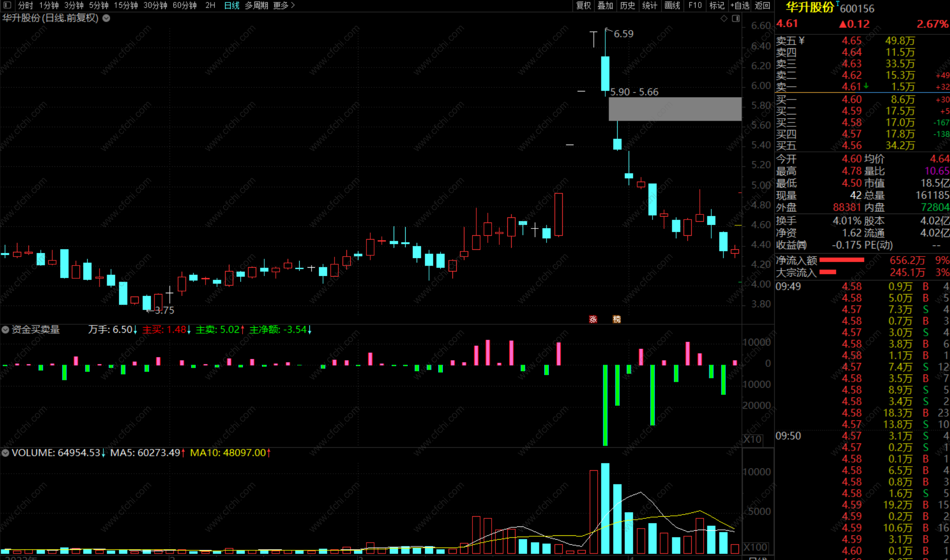Click the X10 scale icon
Viewport: 950px width, 560px height.
click(x=753, y=439)
